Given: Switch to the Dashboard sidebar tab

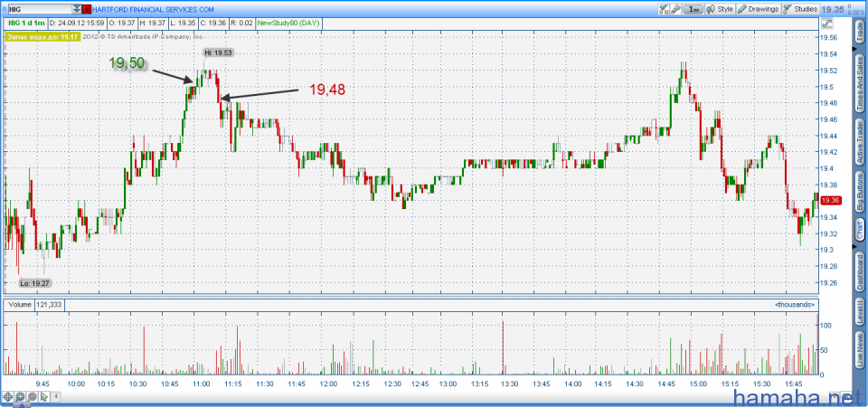Looking at the screenshot, I should tap(860, 271).
